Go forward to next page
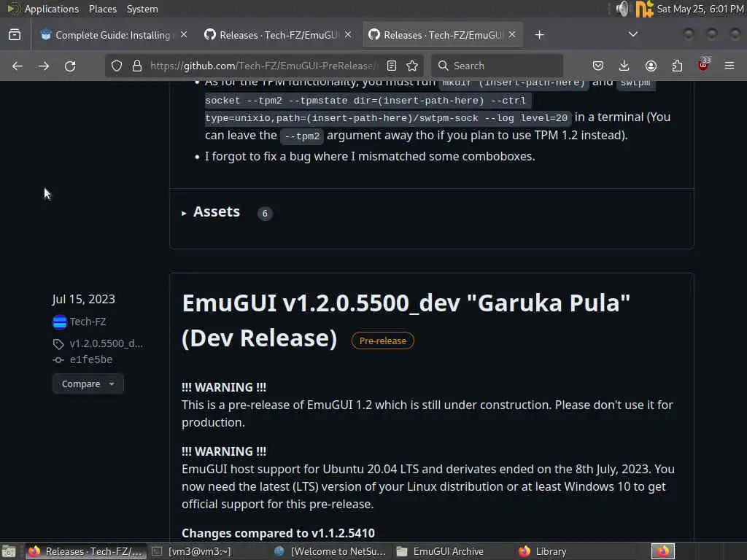 [43, 66]
